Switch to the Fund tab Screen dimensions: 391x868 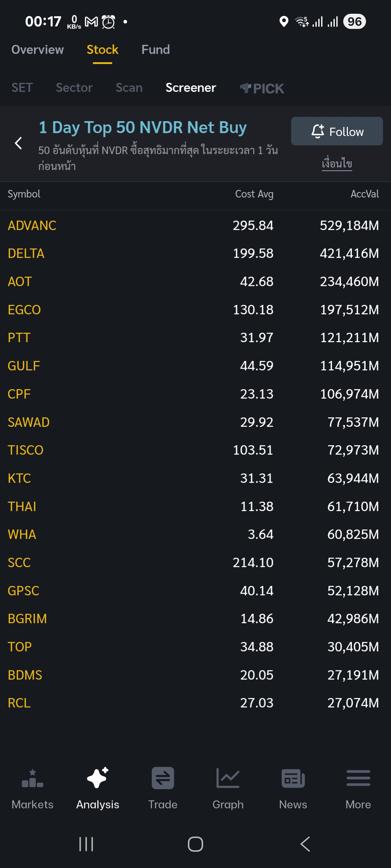pos(155,50)
